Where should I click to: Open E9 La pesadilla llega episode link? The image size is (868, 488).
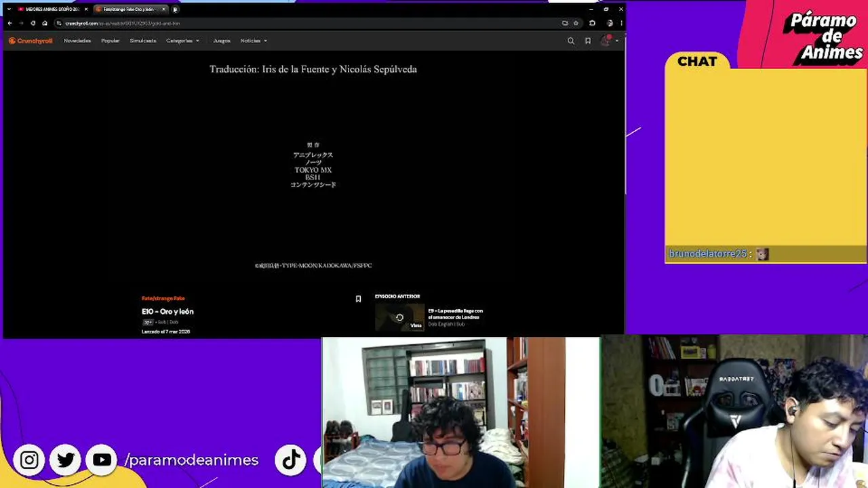click(x=455, y=314)
